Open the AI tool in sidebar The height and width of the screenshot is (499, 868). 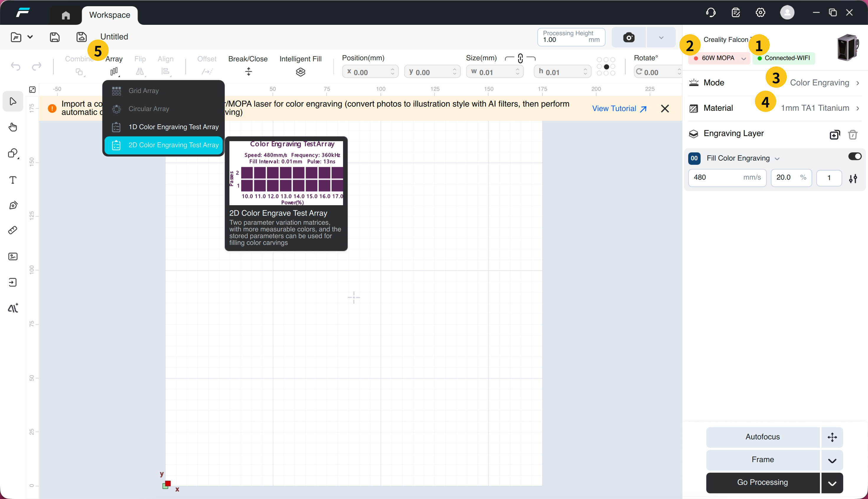pos(13,308)
